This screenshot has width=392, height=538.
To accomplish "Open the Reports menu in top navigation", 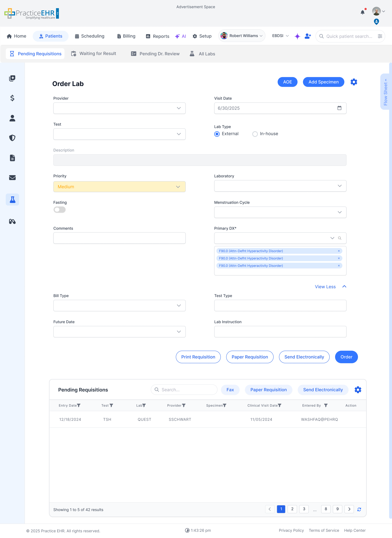I will coord(157,36).
